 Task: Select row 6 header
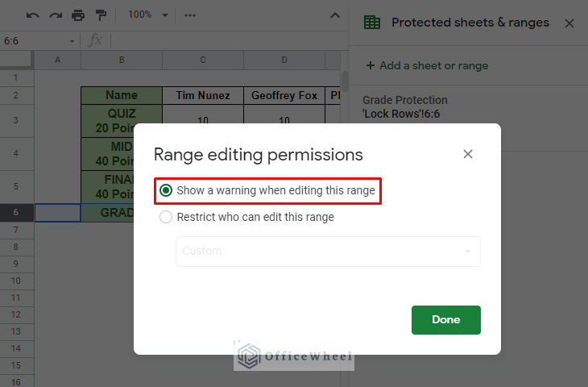(x=15, y=213)
